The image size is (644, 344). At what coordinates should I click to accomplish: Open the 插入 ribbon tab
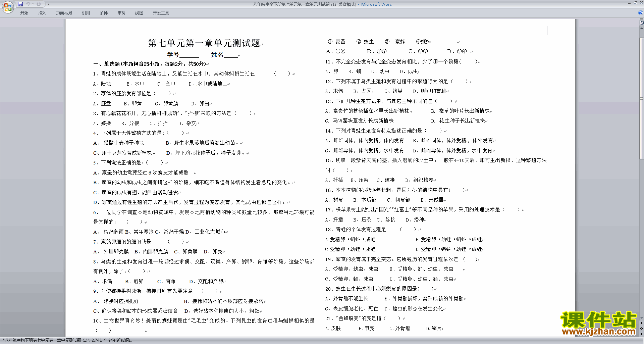pos(42,13)
